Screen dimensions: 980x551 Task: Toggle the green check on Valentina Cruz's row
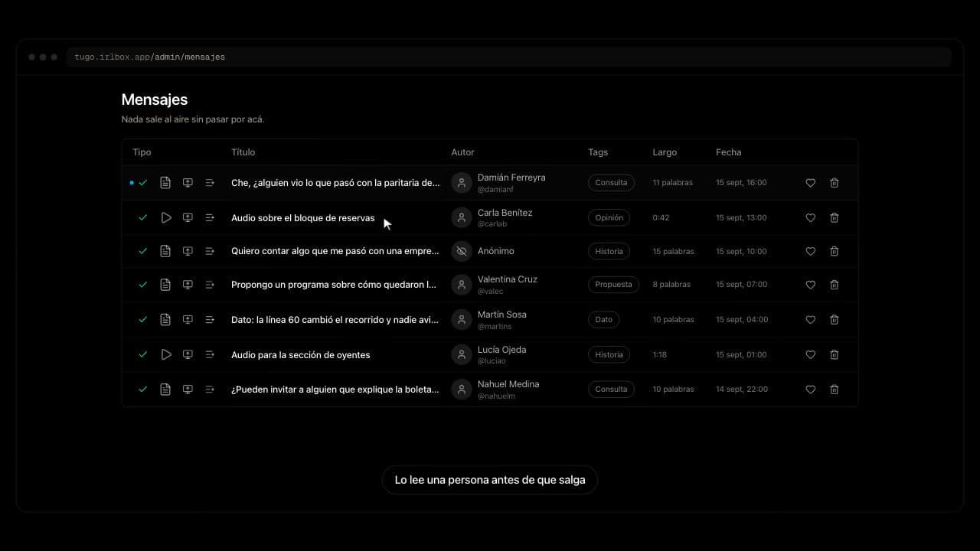[142, 285]
